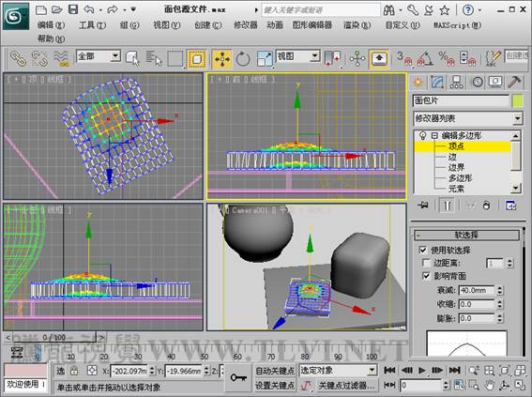The width and height of the screenshot is (532, 397).
Task: Select the 边界 sub-object level
Action: click(x=457, y=168)
